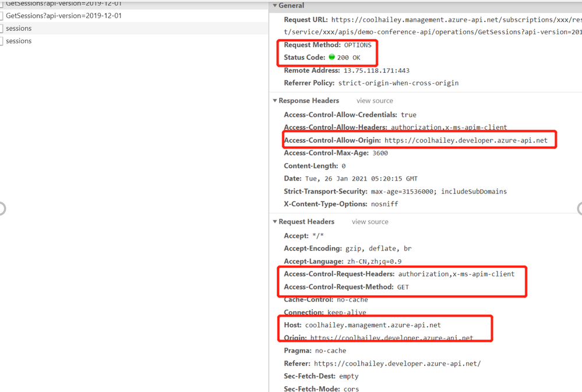The height and width of the screenshot is (392, 582).
Task: Click the Content-Length value 0
Action: 343,166
